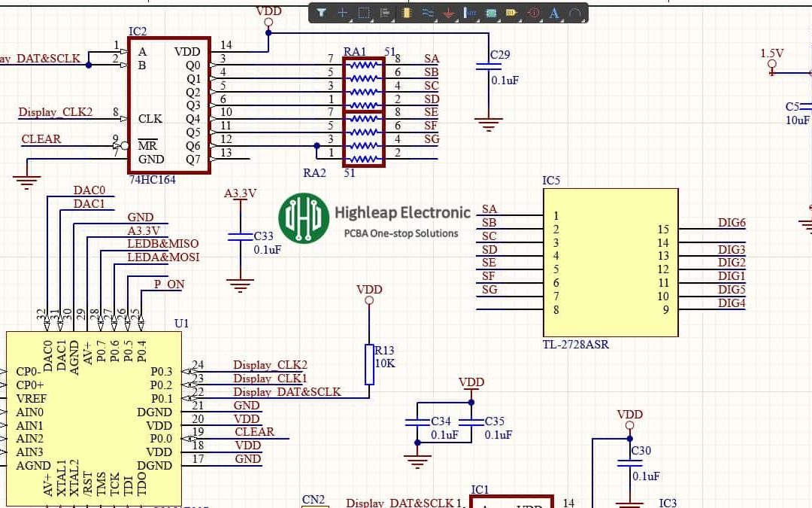Select capacitor C30 symbol
Viewport: 812px width, 508px height.
pyautogui.click(x=630, y=462)
